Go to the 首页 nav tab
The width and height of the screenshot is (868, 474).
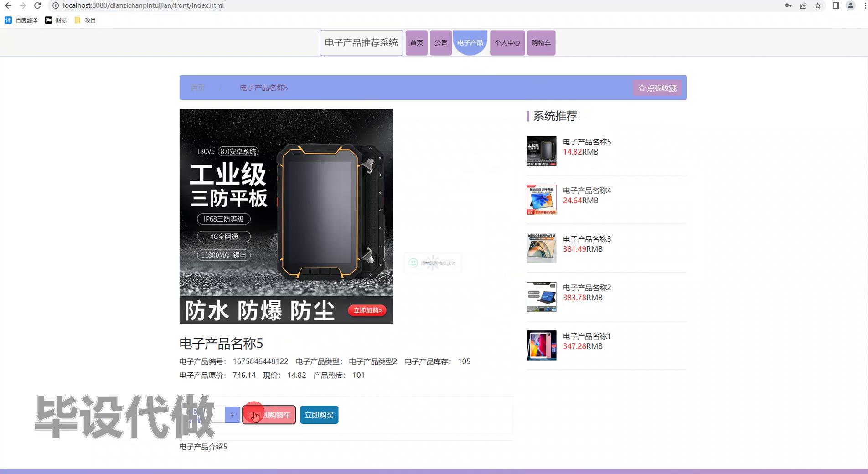pyautogui.click(x=416, y=43)
